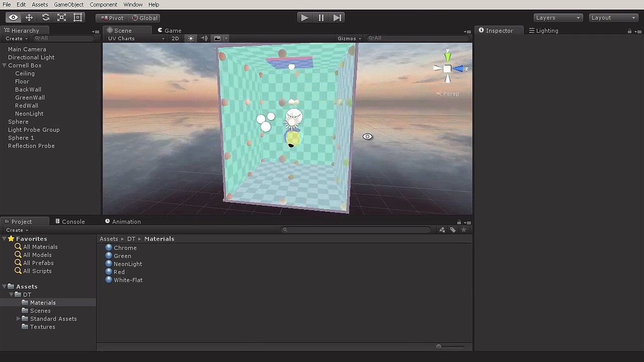This screenshot has width=644, height=362.
Task: Collapse the Assets root folder
Action: (x=4, y=287)
